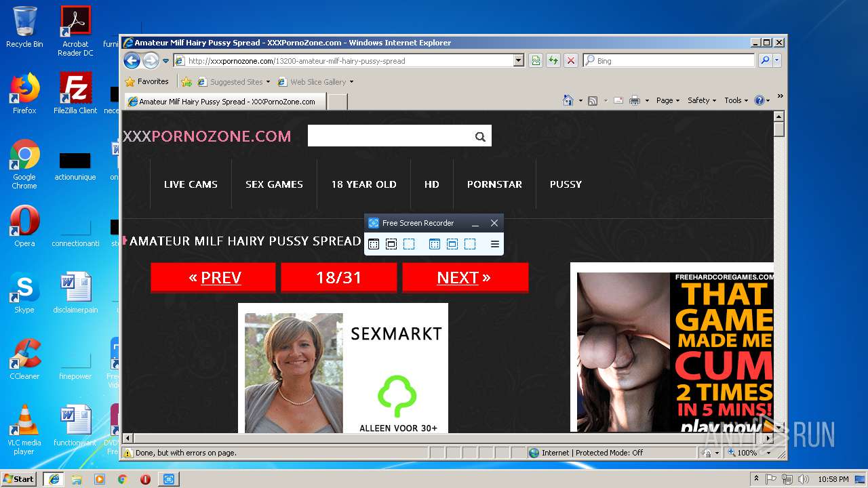This screenshot has height=488, width=868.
Task: Click the horizontal scrollbar left arrow
Action: click(127, 439)
